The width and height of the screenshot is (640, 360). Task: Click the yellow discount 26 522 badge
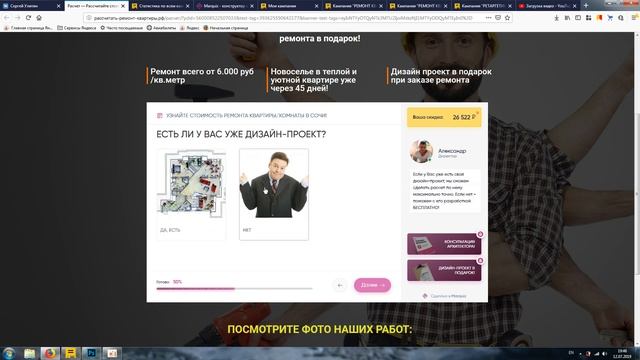click(444, 117)
